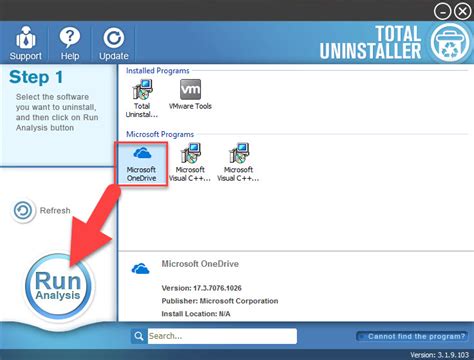Select Microsoft OneDrive in the program list
474x360 pixels.
click(141, 163)
